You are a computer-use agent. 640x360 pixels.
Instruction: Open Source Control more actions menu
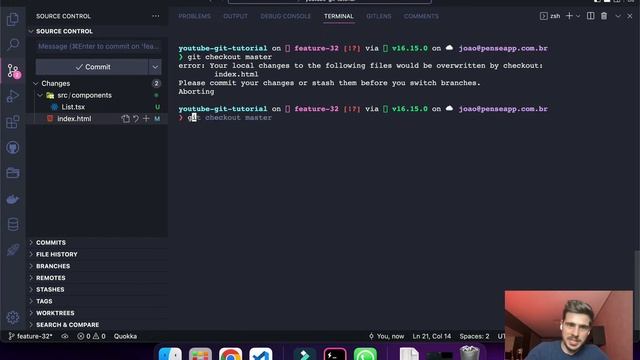[156, 16]
